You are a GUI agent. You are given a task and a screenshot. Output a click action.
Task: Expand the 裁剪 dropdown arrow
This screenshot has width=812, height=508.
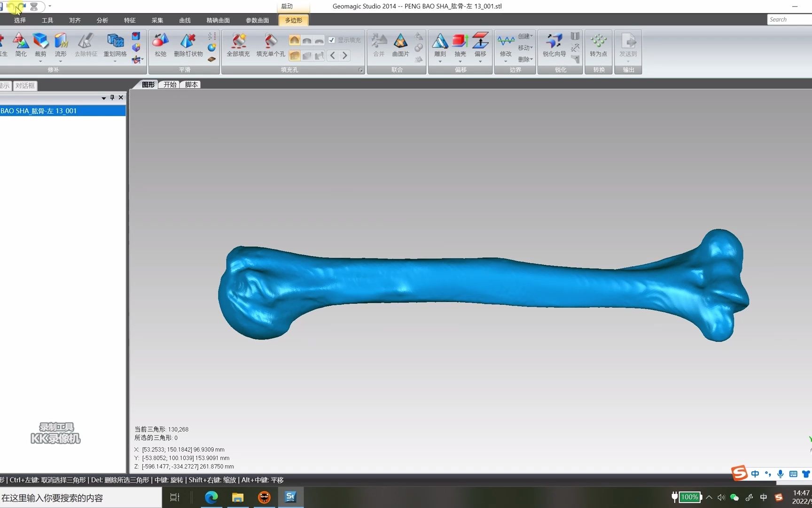40,61
